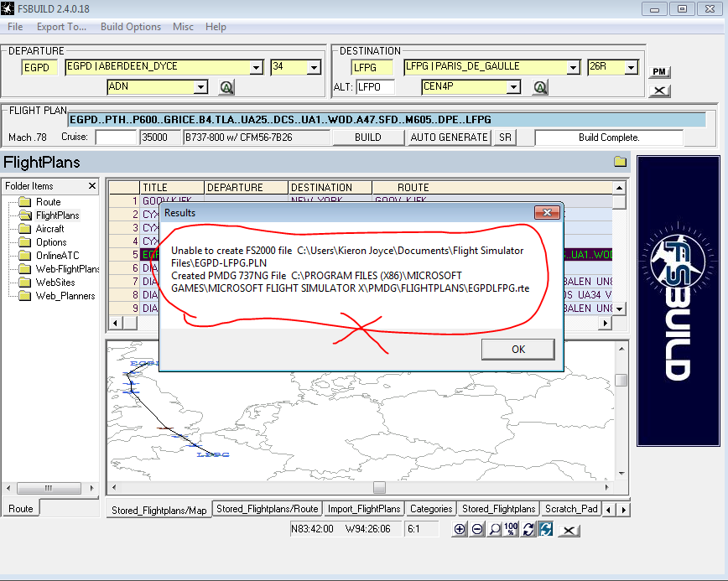Screen dimensions: 728x581
Task: Click the FSBUILD logo banner
Action: point(679,301)
